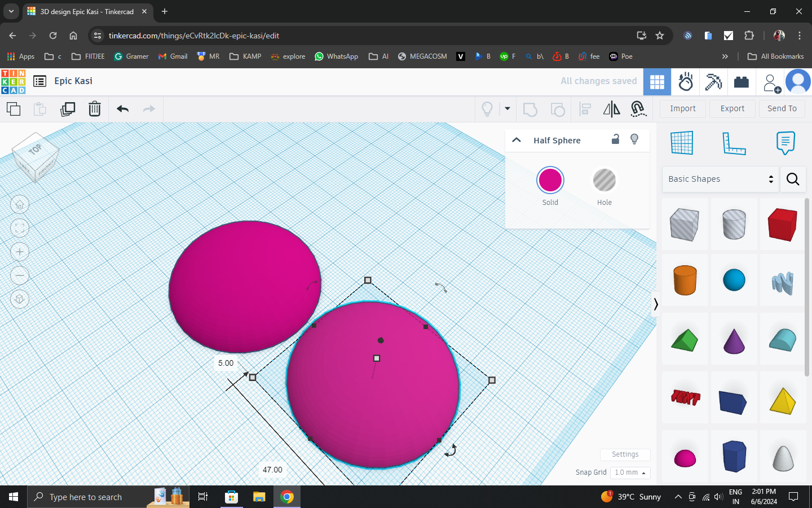Open the Basic Shapes category dropdown
812x508 pixels.
coord(720,179)
